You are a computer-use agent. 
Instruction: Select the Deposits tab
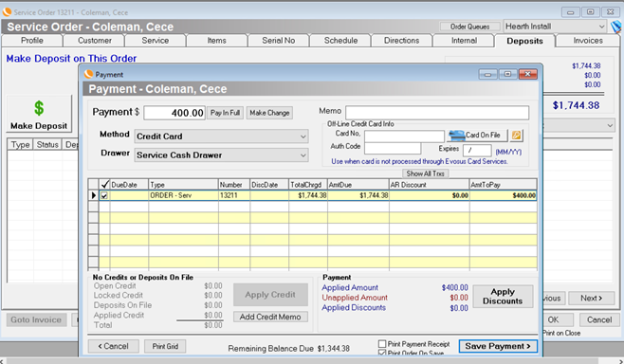(524, 41)
